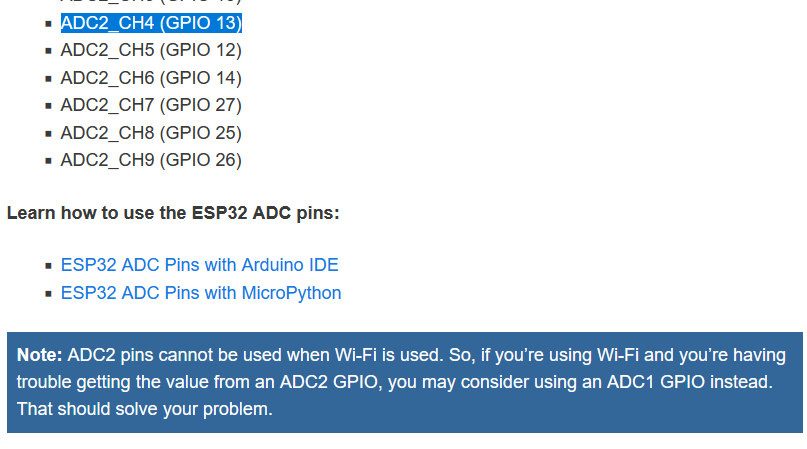Click the 'That should solve your problem.' sentence

click(145, 409)
